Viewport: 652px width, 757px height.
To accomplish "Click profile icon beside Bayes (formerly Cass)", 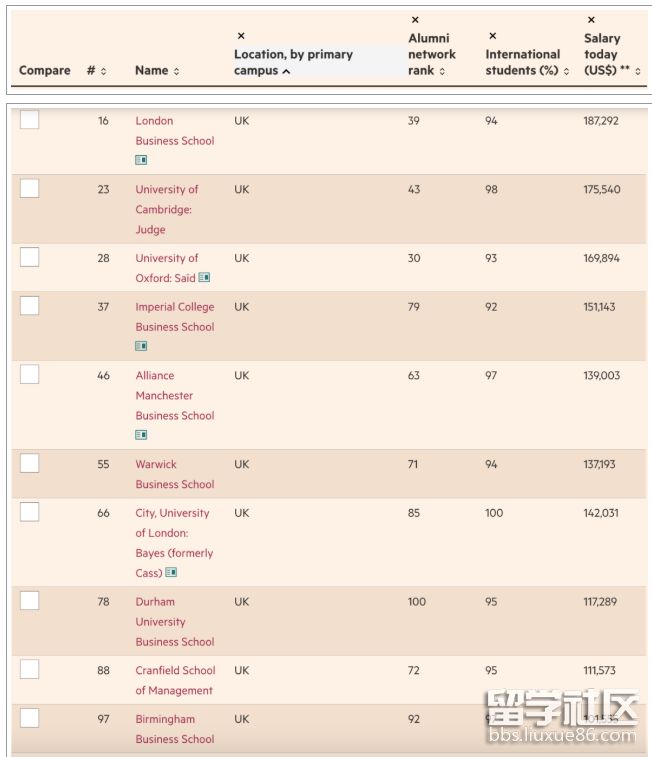I will point(171,573).
